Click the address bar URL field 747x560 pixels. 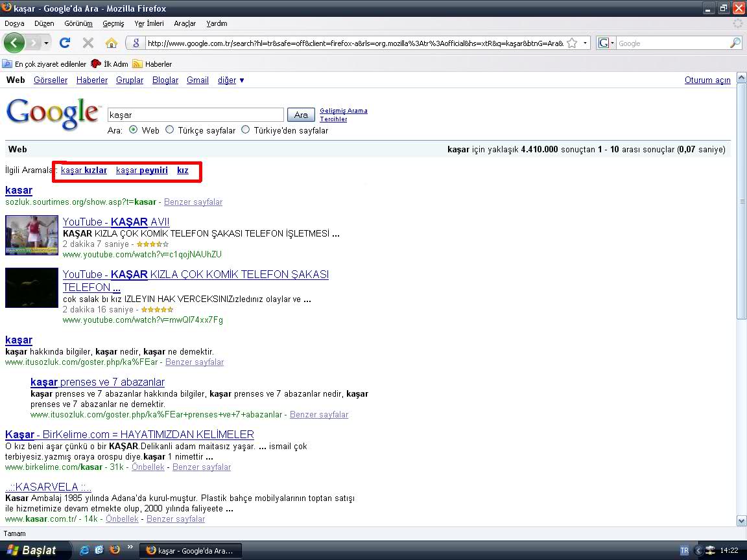[355, 43]
